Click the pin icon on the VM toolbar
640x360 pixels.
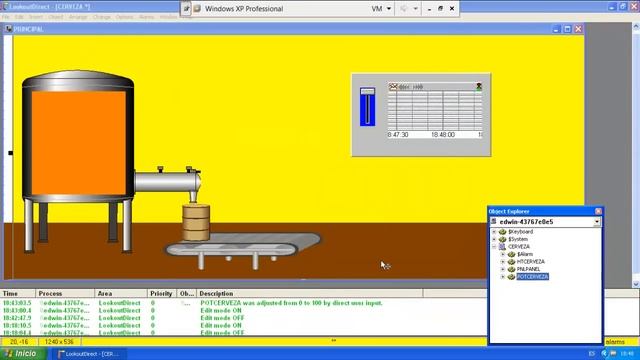click(x=186, y=9)
